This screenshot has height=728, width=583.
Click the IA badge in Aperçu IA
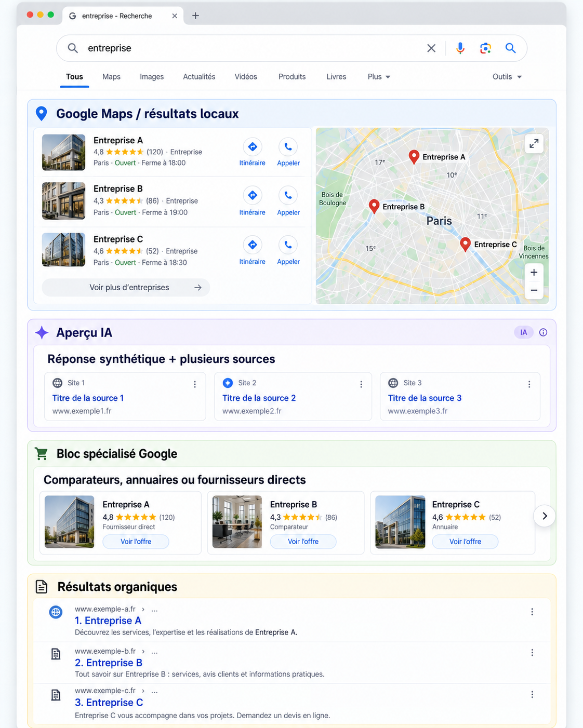click(524, 332)
